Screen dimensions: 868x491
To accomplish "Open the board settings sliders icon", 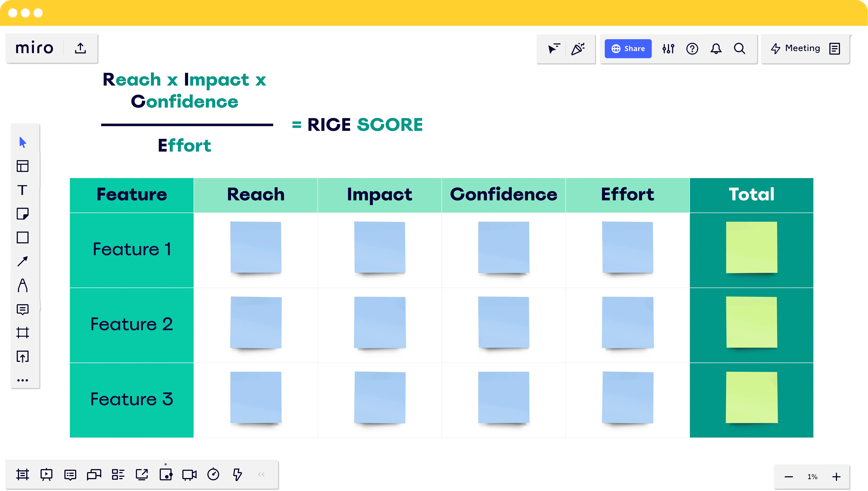I will click(668, 49).
